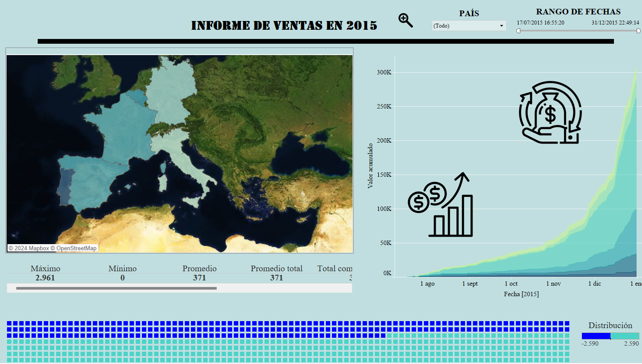Screen dimensions: 642x364
Task: Open the PAÍS country dropdown
Action: click(469, 25)
